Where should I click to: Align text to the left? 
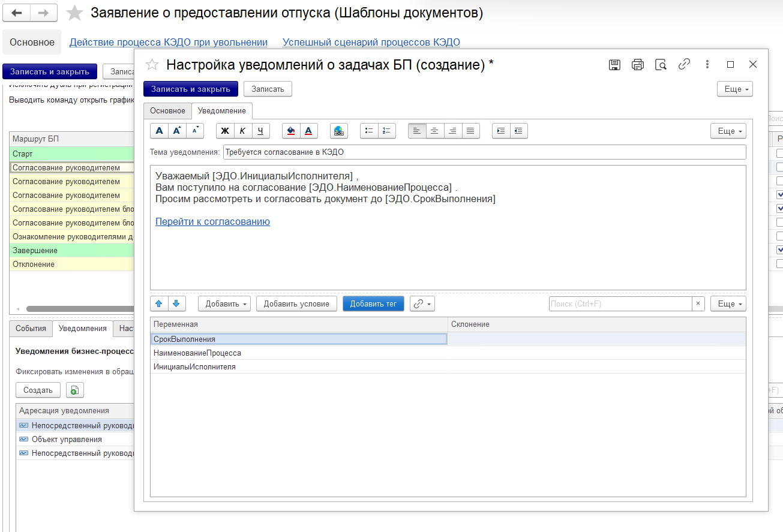click(x=417, y=131)
